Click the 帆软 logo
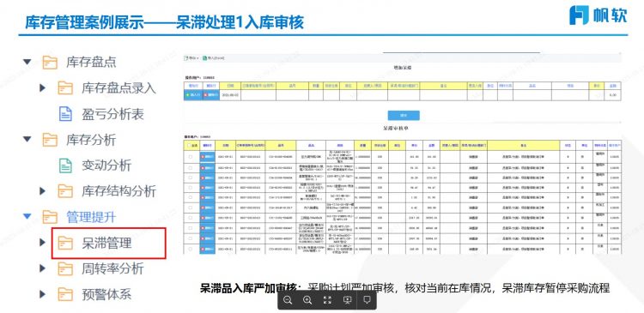 click(598, 15)
